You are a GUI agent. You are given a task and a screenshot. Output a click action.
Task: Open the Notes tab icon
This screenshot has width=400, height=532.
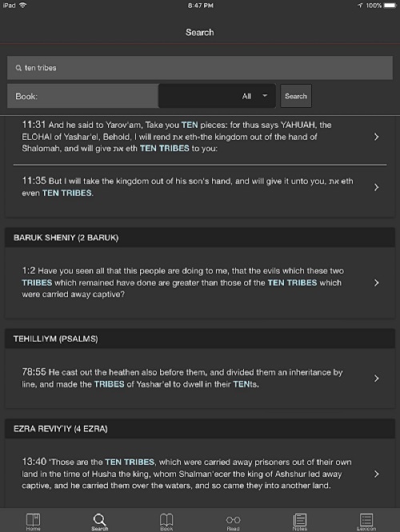click(x=299, y=521)
